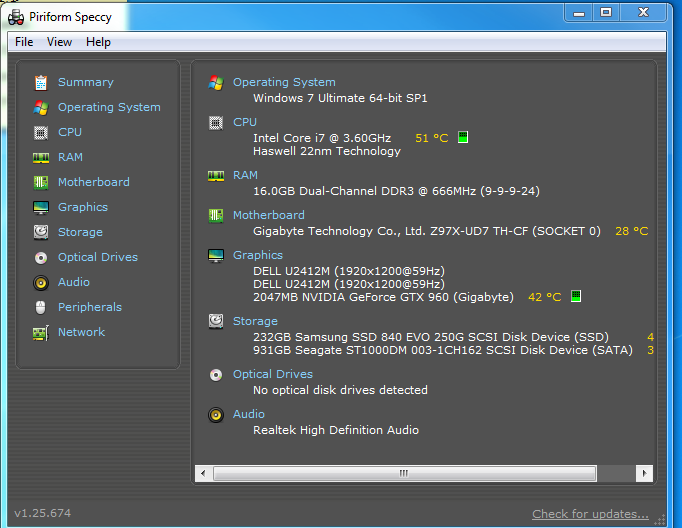Click the Graphics monitor icon in summary panel
This screenshot has width=682, height=528.
coord(216,256)
